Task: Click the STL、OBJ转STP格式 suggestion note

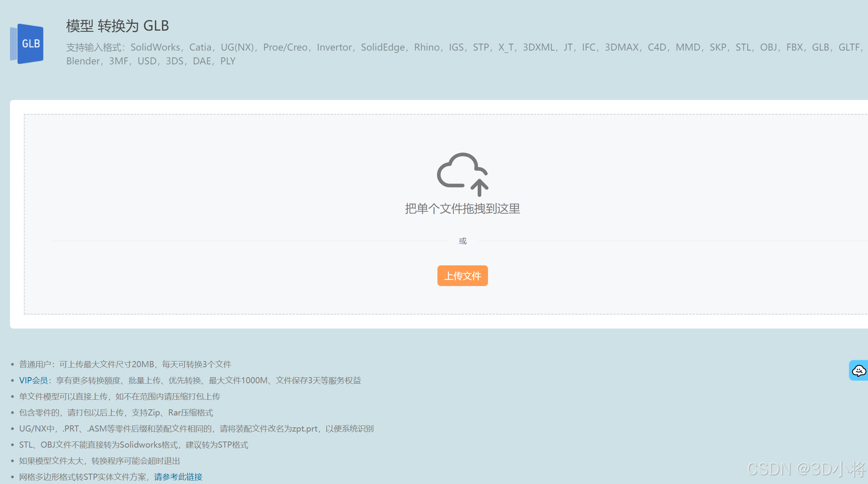Action: pyautogui.click(x=134, y=445)
